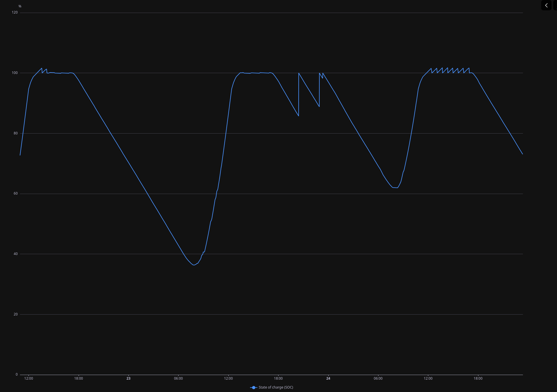Click the lowest trough of the SOC line
This screenshot has width=557, height=392.
(x=194, y=265)
